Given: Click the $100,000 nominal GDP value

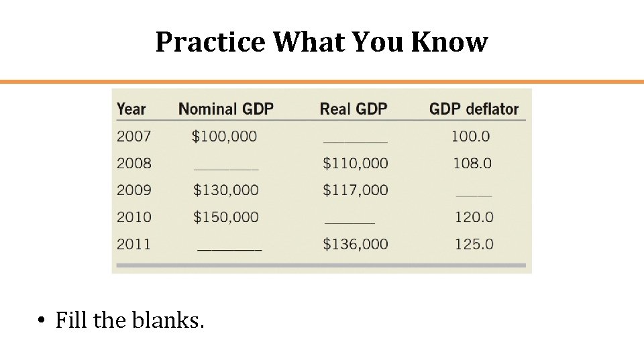Looking at the screenshot, I should coord(224,136).
